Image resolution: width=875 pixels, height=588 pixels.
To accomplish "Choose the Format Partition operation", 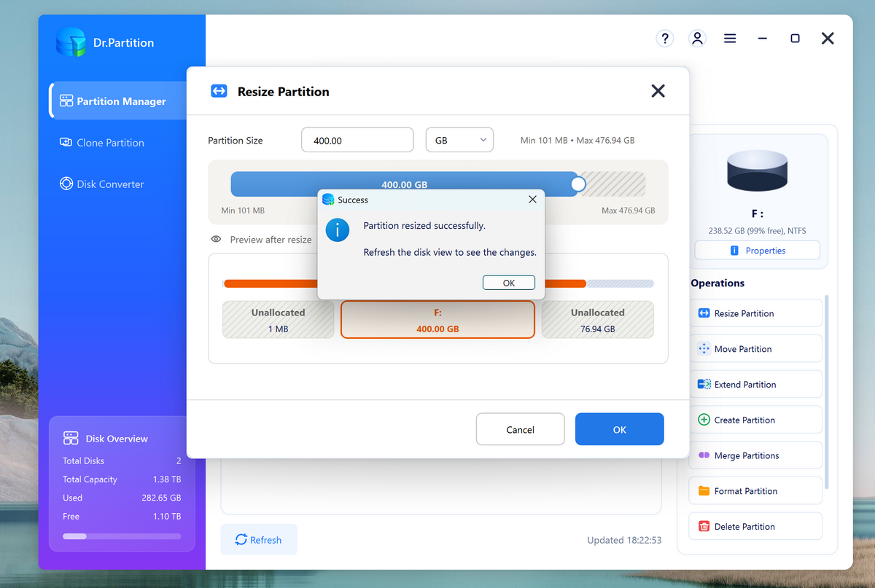I will click(755, 491).
